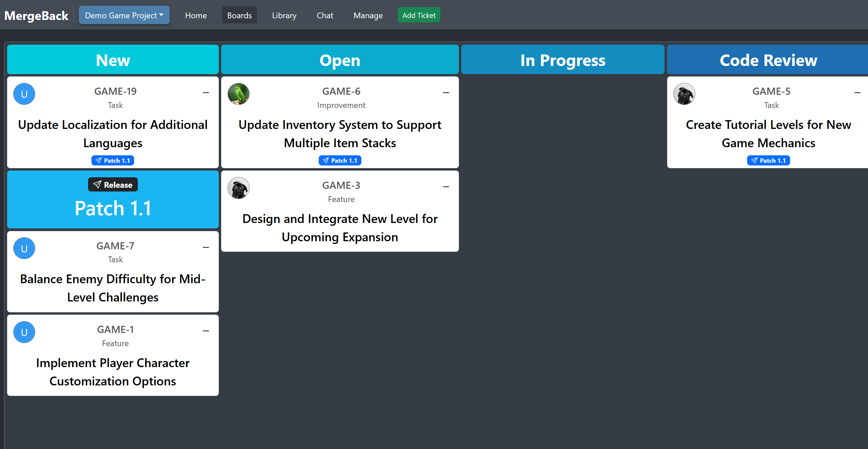Expand the Demo Game Project dropdown
Screen dimensions: 868x449
pyautogui.click(x=123, y=16)
